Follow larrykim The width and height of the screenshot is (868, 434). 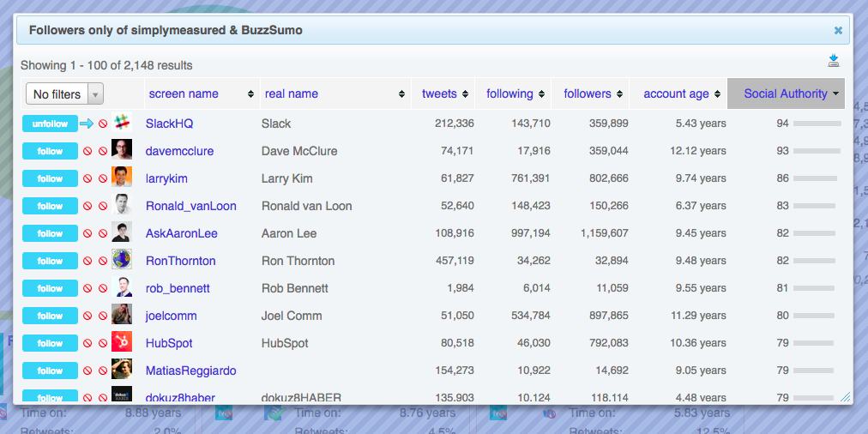tap(50, 178)
